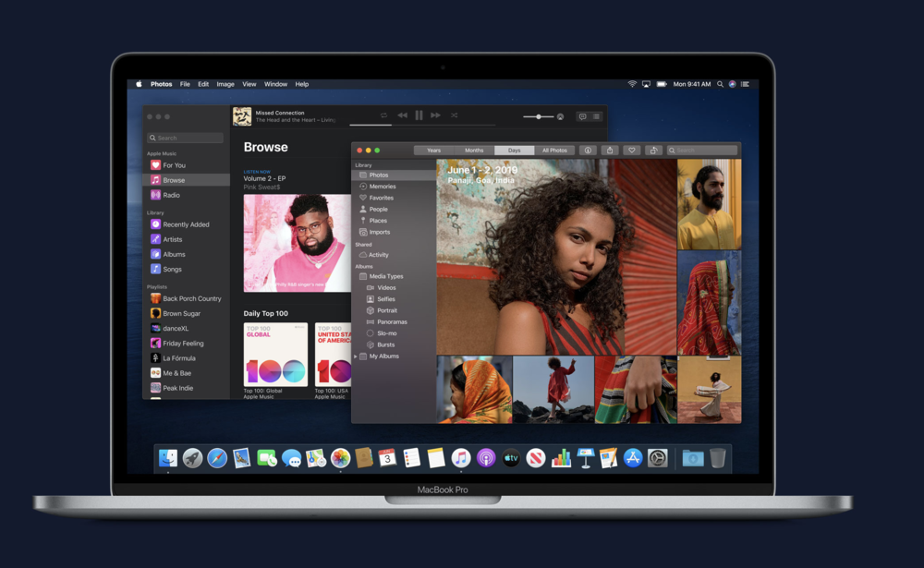The height and width of the screenshot is (568, 924).
Task: Open the Volume 2 - EP featured artwork
Action: point(297,243)
